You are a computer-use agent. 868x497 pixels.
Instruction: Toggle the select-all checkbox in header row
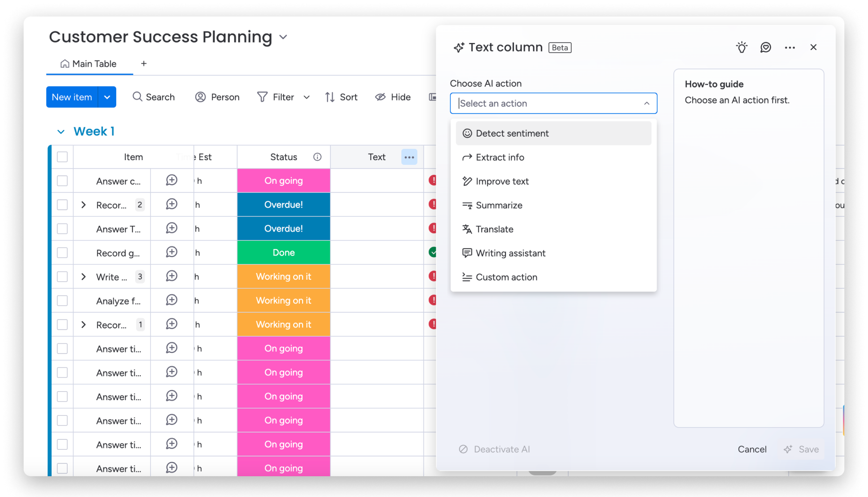tap(62, 157)
